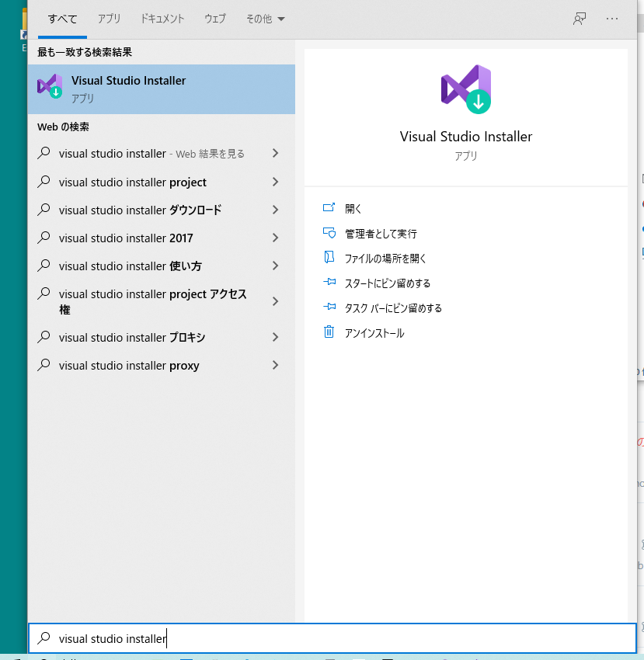Switch to the ウェブ tab
Screen dimensions: 644x660
pos(215,19)
